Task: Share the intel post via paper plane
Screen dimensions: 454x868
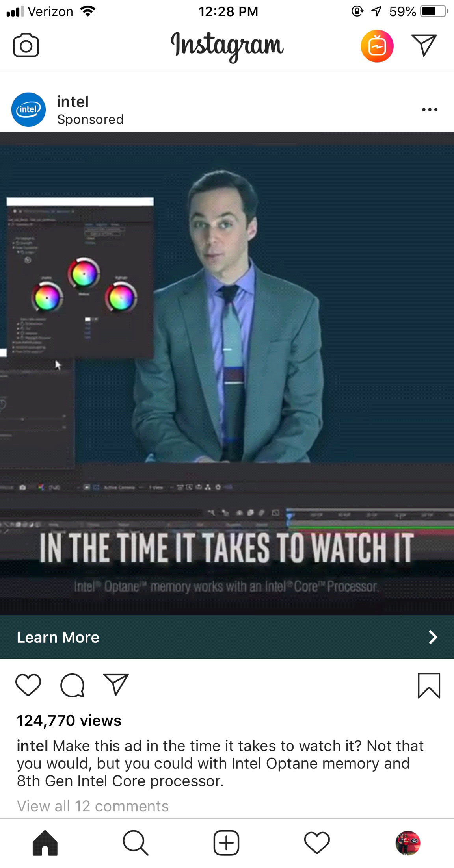Action: coord(116,684)
